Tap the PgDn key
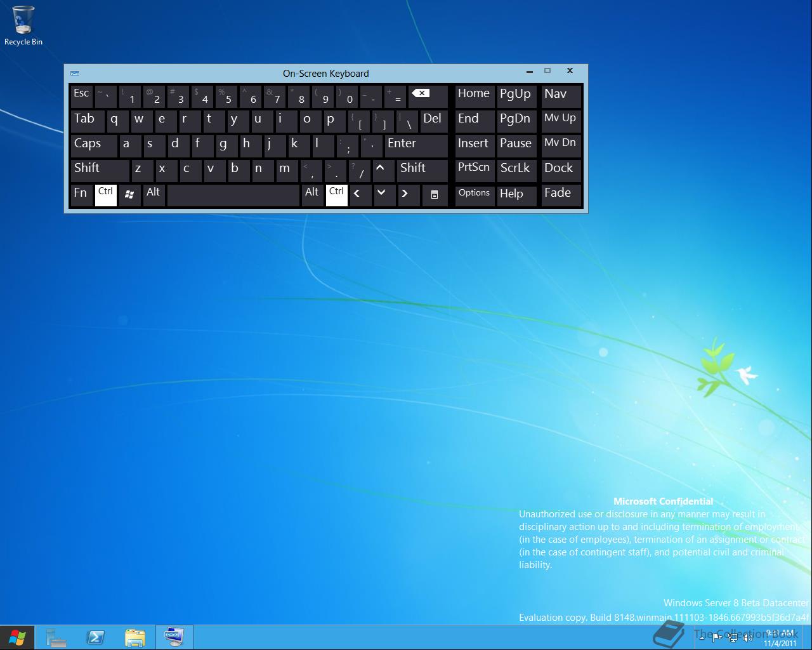Image resolution: width=812 pixels, height=650 pixels. pos(516,121)
